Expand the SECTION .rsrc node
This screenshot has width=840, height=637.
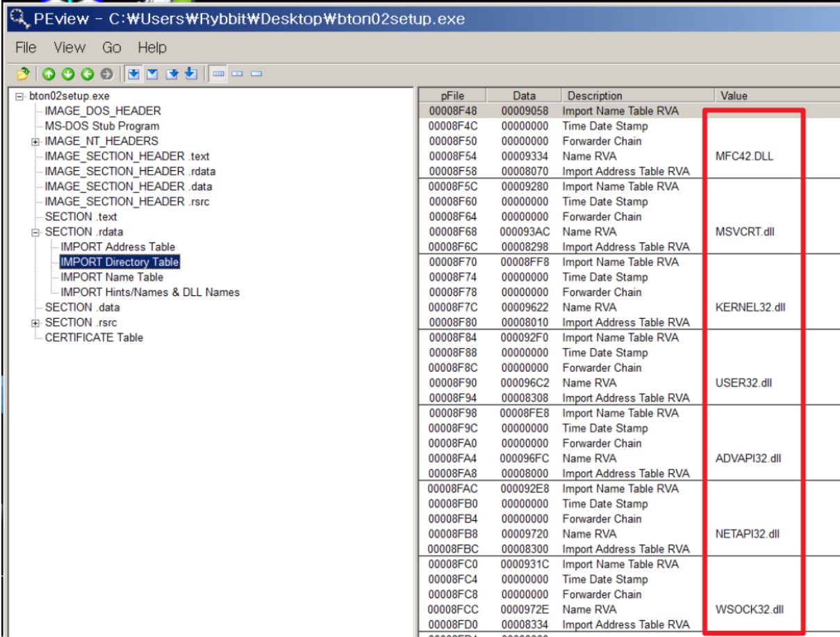pyautogui.click(x=35, y=323)
